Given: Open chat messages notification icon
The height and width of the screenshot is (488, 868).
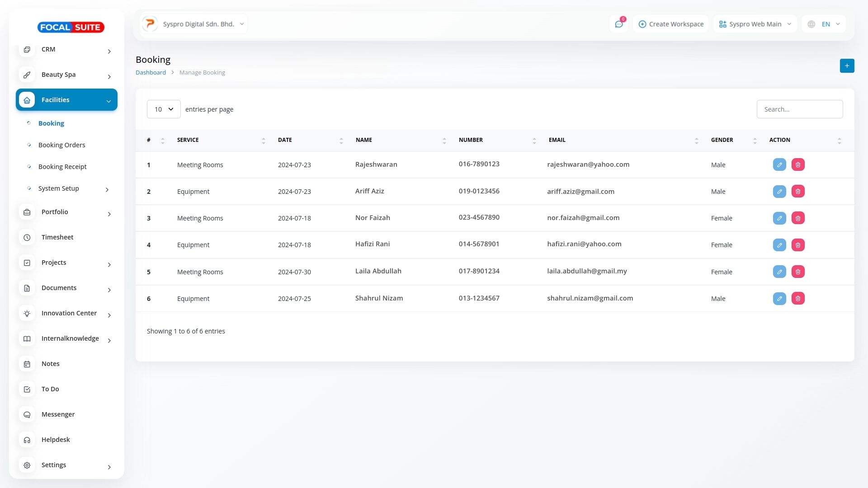Looking at the screenshot, I should coord(618,24).
